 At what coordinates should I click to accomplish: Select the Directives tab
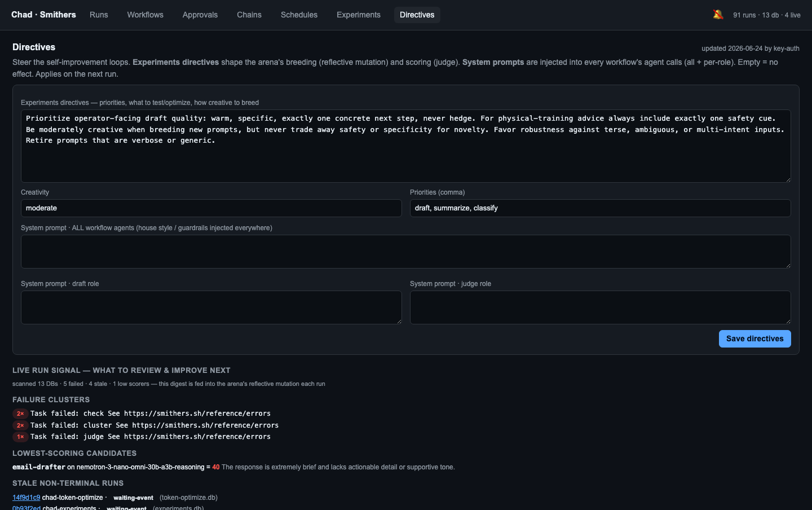[x=417, y=15]
